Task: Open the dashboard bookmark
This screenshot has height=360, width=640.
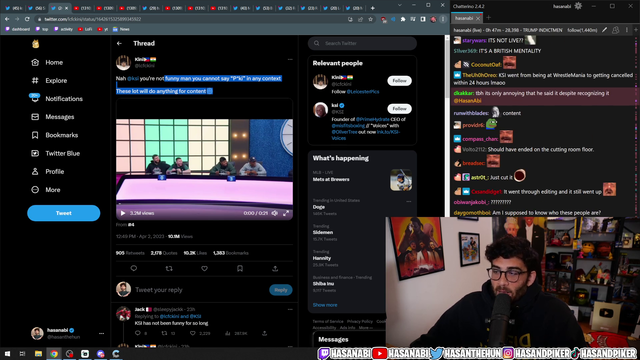Action: 18,29
